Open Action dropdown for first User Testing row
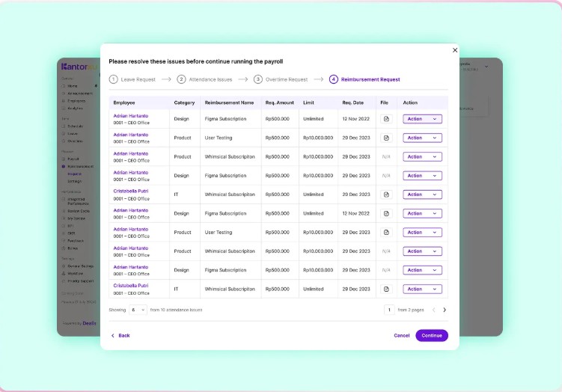 click(x=422, y=138)
